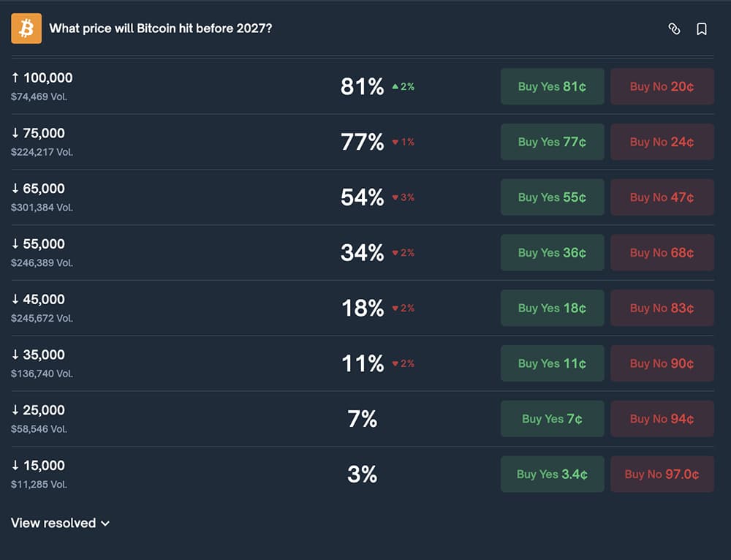Buy Yes at 81¢ for the 100,000 outcome
The height and width of the screenshot is (560, 731).
(x=552, y=86)
